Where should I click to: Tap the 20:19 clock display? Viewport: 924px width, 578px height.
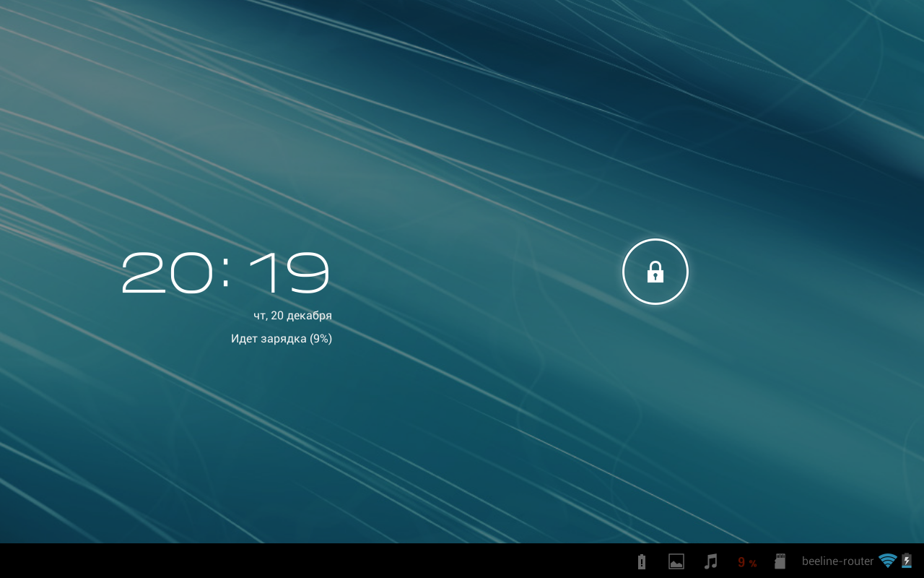click(225, 273)
